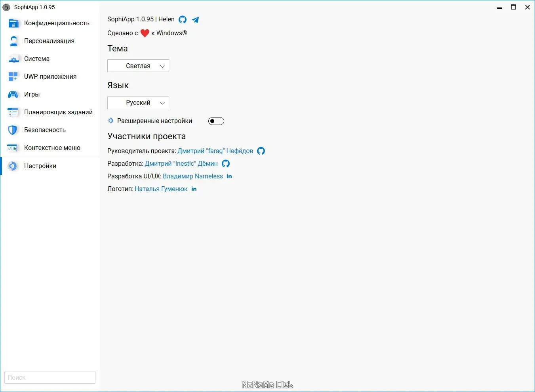The width and height of the screenshot is (535, 392).
Task: Follow the Дмитрий "Inestic" Дёмин link
Action: (x=181, y=164)
